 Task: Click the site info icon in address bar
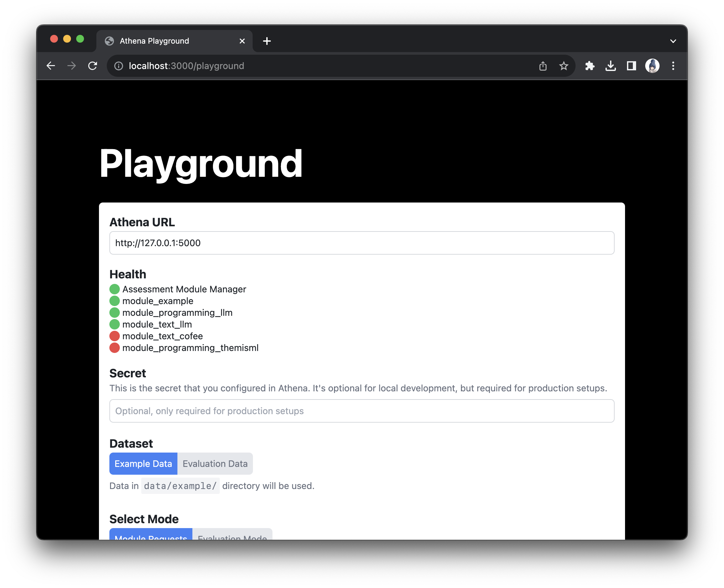[x=118, y=66]
